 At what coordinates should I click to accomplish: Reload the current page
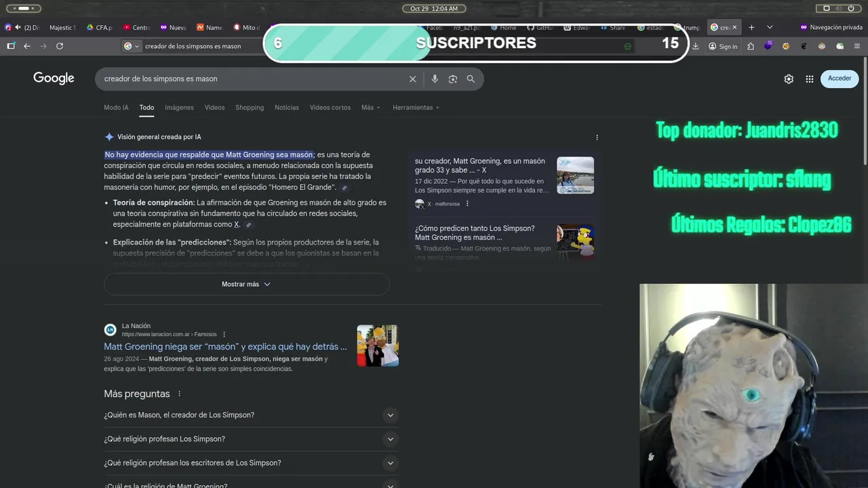[60, 46]
